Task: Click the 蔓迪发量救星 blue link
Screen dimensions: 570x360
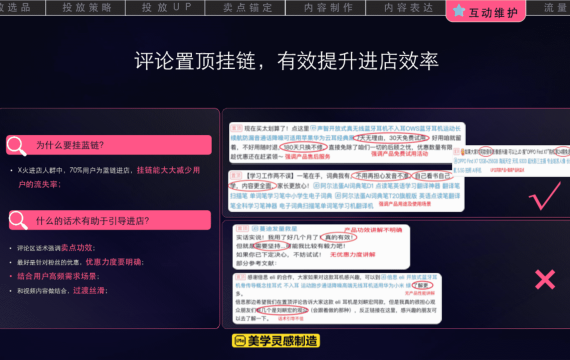Action: 275,229
